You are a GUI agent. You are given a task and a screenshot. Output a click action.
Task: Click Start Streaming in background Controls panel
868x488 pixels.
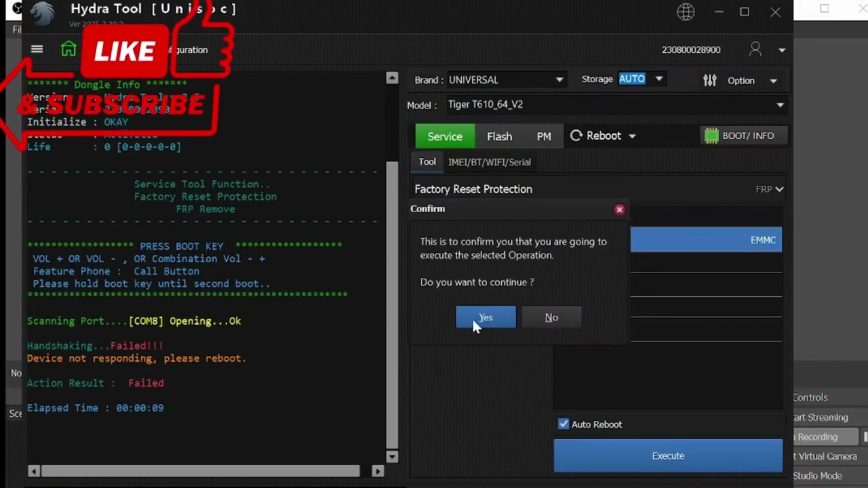821,418
